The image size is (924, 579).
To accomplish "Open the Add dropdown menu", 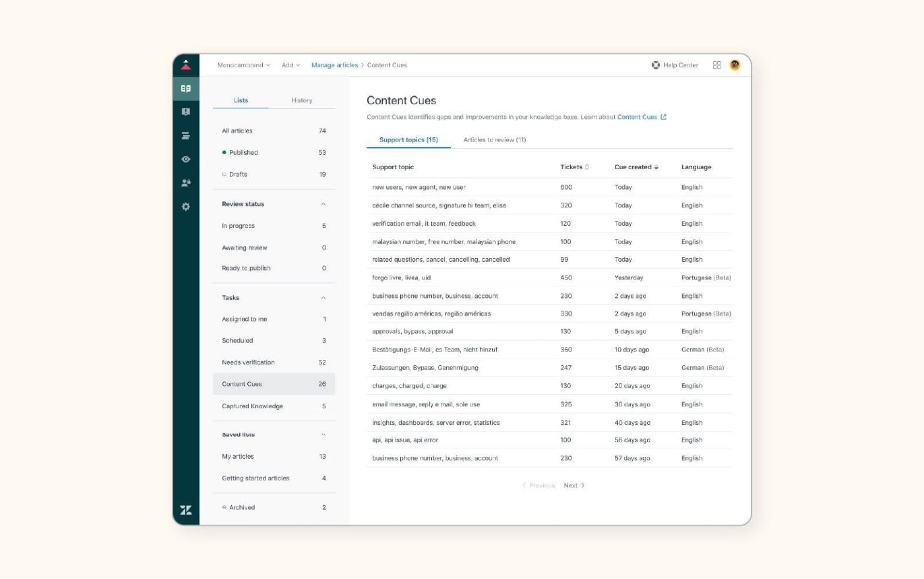I will pos(290,65).
